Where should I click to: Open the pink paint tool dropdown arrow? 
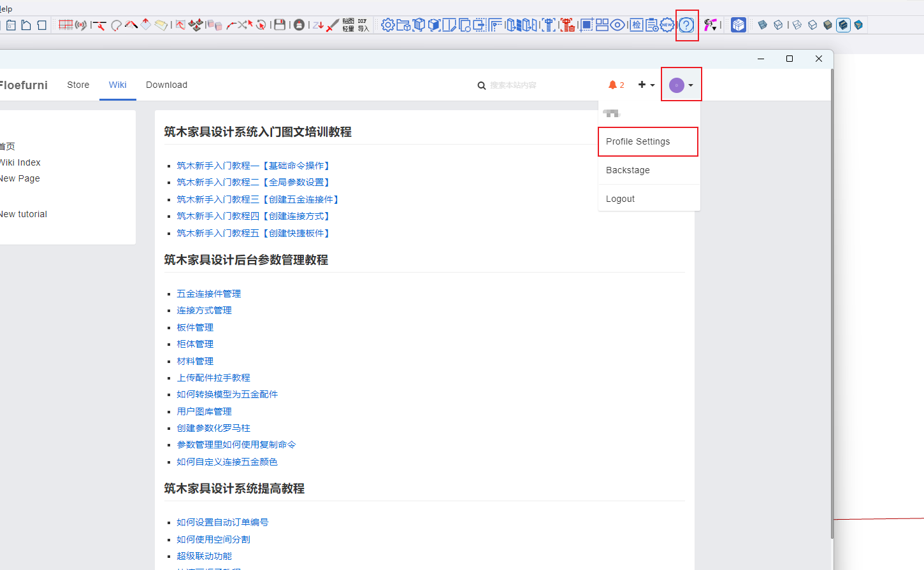[715, 27]
